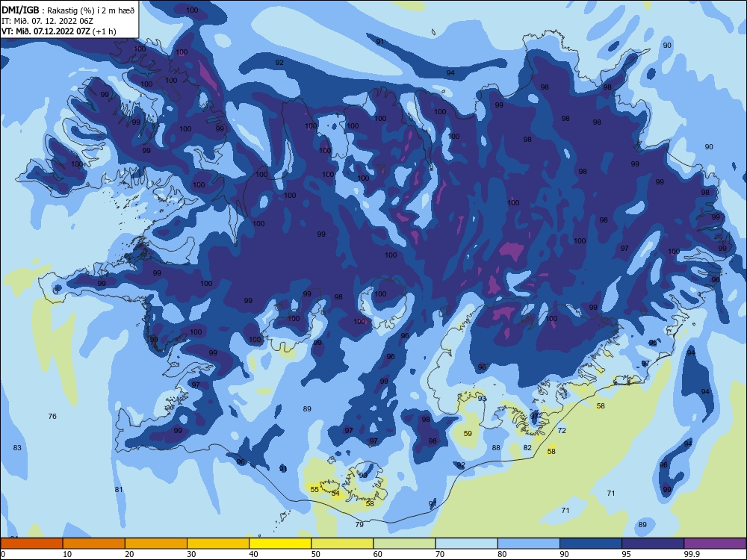This screenshot has height=560, width=747.
Task: Click the dark indigo 95–99.9 legend swatch
Action: pyautogui.click(x=653, y=544)
